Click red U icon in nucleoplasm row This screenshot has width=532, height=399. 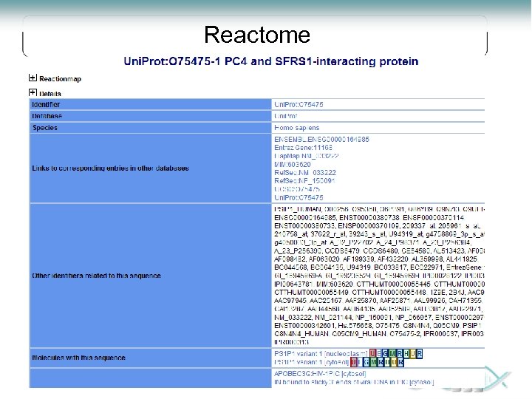(373, 354)
